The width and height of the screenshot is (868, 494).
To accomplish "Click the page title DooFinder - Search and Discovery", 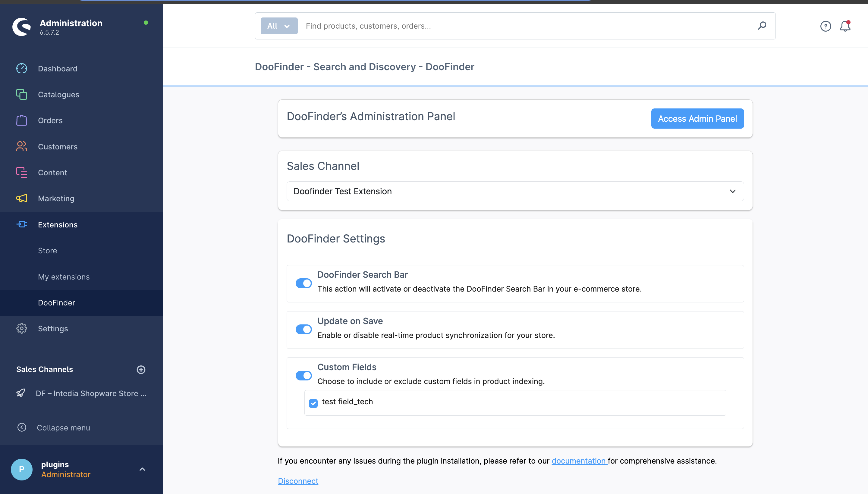I will click(364, 67).
